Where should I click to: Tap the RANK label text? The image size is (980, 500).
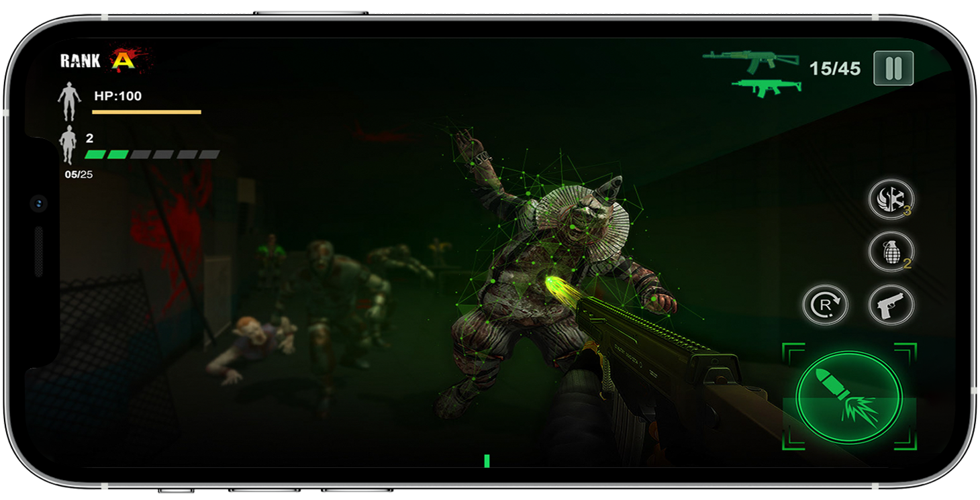(x=81, y=61)
